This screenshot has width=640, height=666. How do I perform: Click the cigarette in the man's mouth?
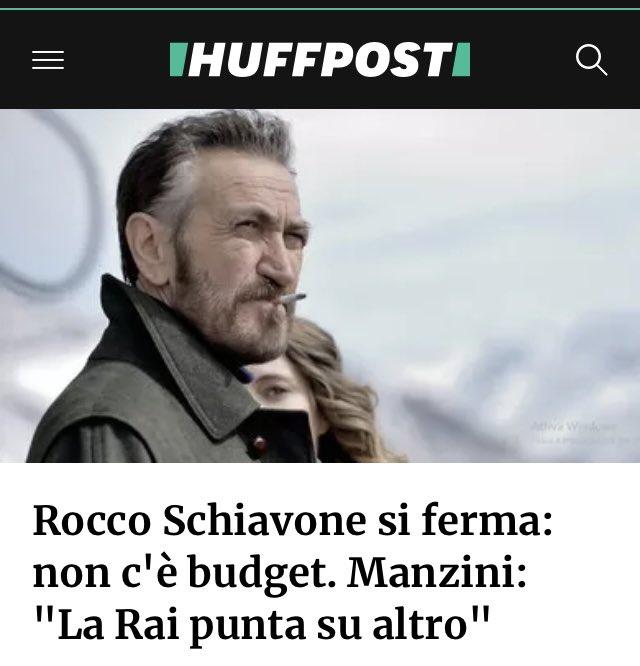(292, 298)
